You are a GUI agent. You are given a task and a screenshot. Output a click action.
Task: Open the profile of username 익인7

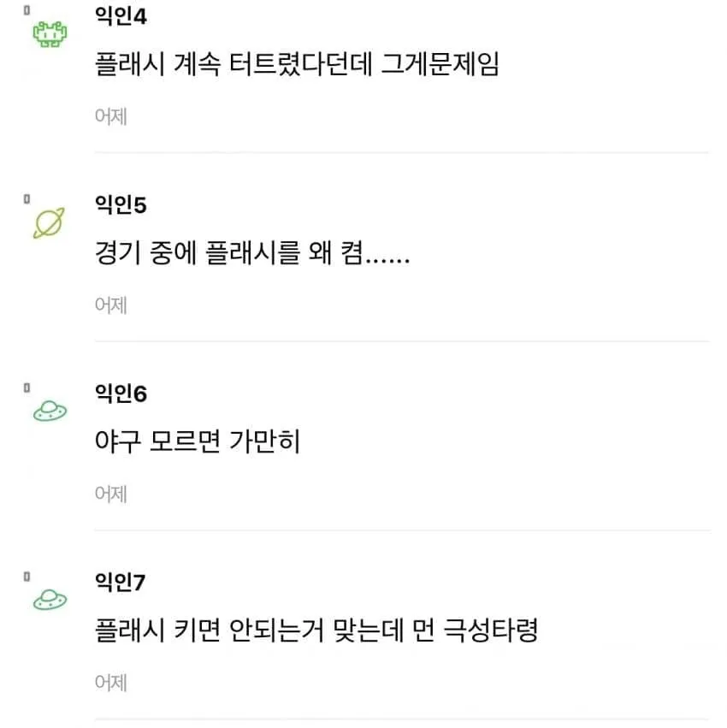click(120, 583)
